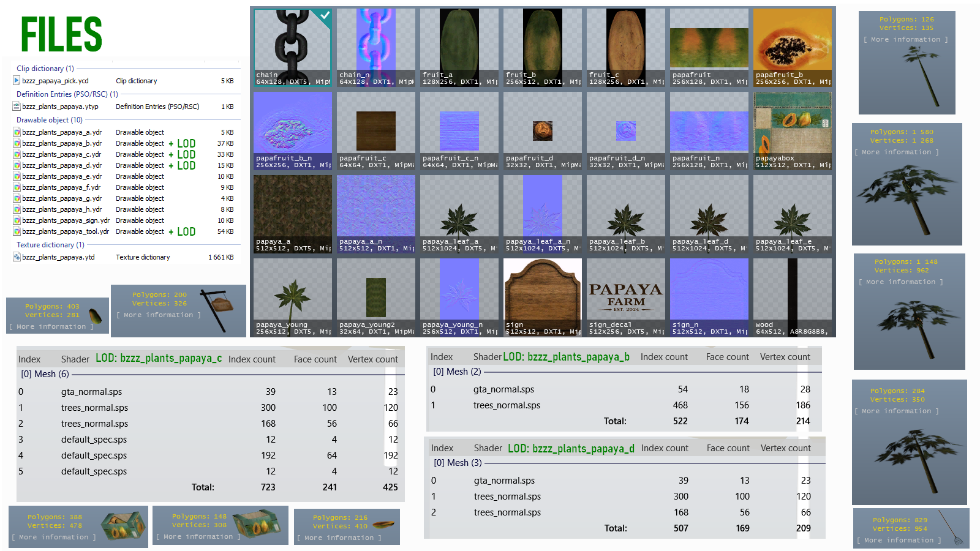Viewport: 980px width, 551px height.
Task: Sort papaya_b table by Index column
Action: [442, 357]
